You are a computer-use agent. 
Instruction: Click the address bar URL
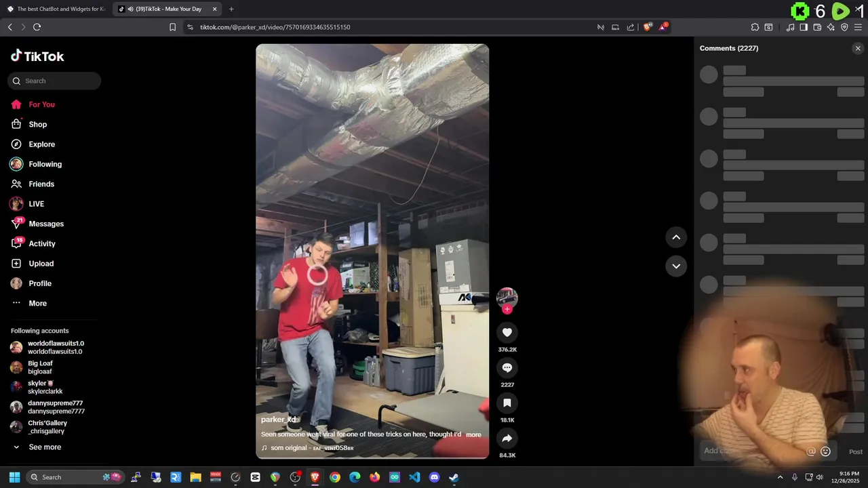[x=275, y=27]
